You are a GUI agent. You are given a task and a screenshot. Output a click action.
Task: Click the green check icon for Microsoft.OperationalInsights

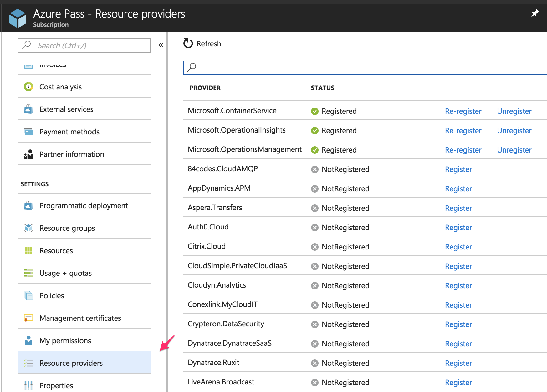pos(315,131)
